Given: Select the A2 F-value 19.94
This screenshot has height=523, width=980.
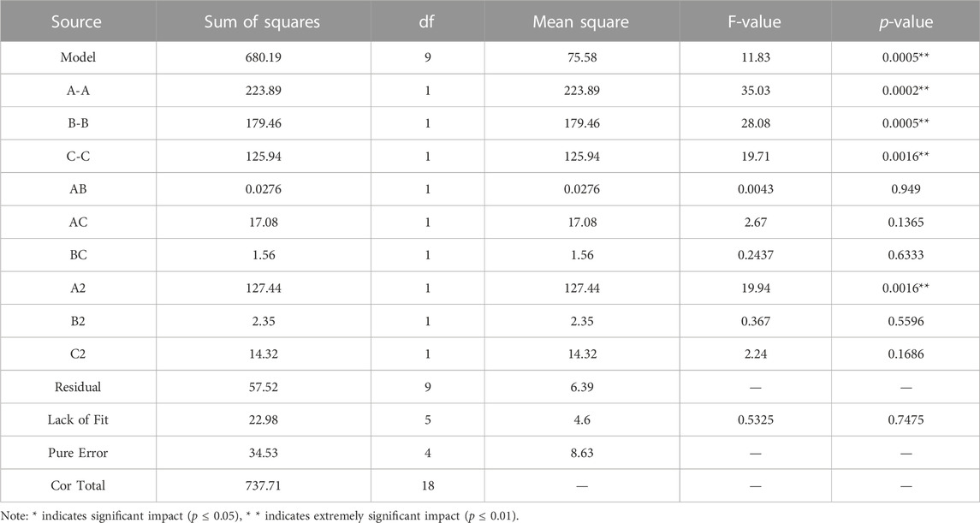Looking at the screenshot, I should (x=755, y=288).
